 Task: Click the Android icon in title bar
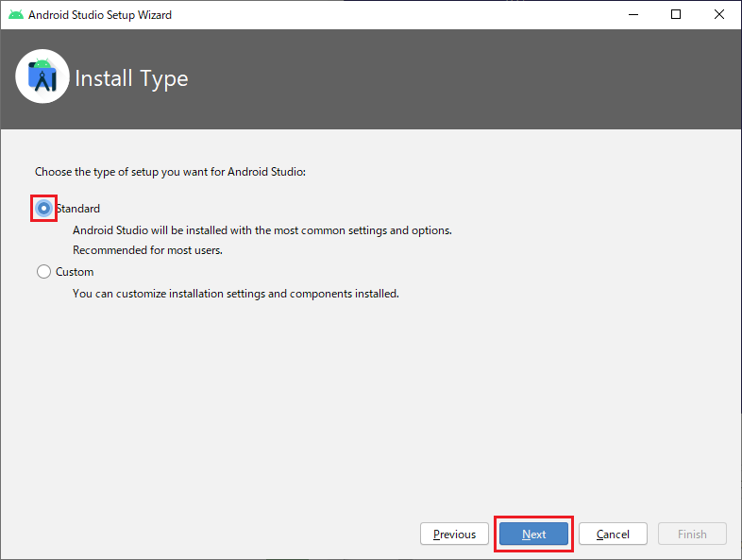[16, 15]
